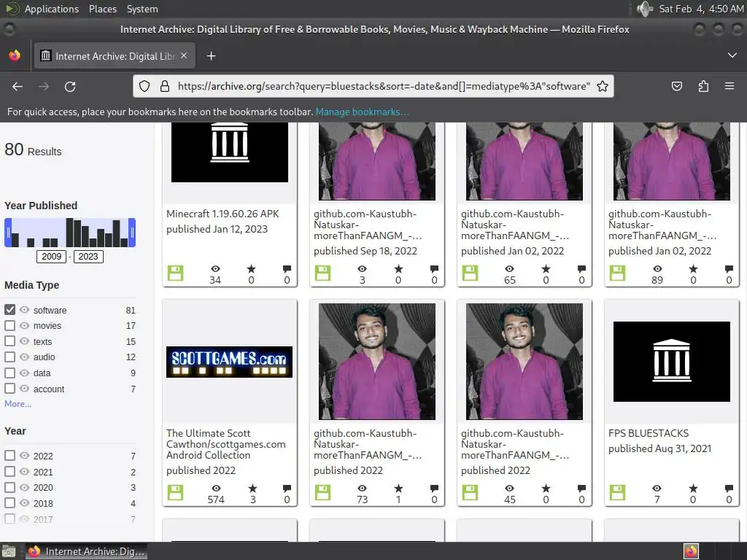Screen dimensions: 747x560
Task: Click the Firefox taskbar window entry
Action: pyautogui.click(x=86, y=551)
